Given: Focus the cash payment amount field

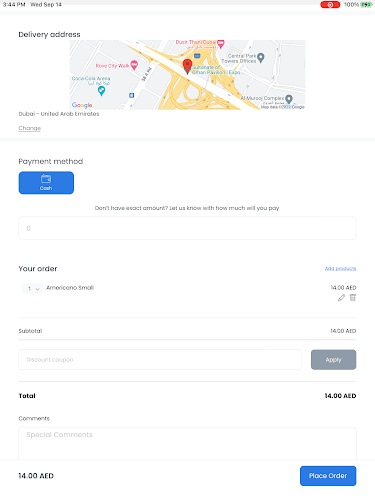Looking at the screenshot, I should [x=187, y=228].
